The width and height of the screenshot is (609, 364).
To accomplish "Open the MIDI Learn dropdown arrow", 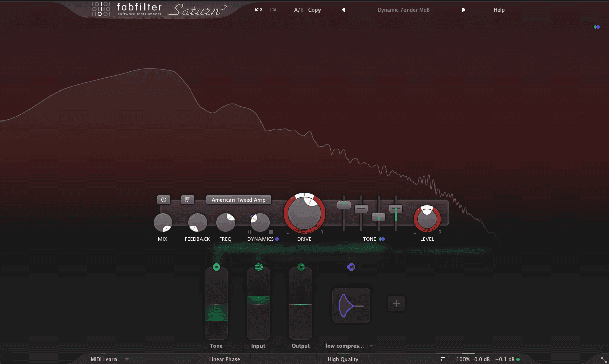I will (127, 360).
